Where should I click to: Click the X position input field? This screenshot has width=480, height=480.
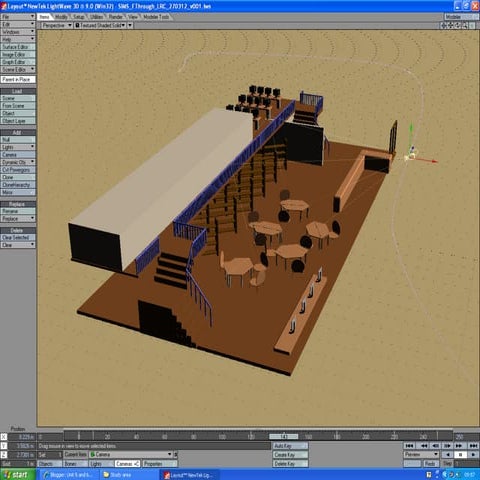22,437
